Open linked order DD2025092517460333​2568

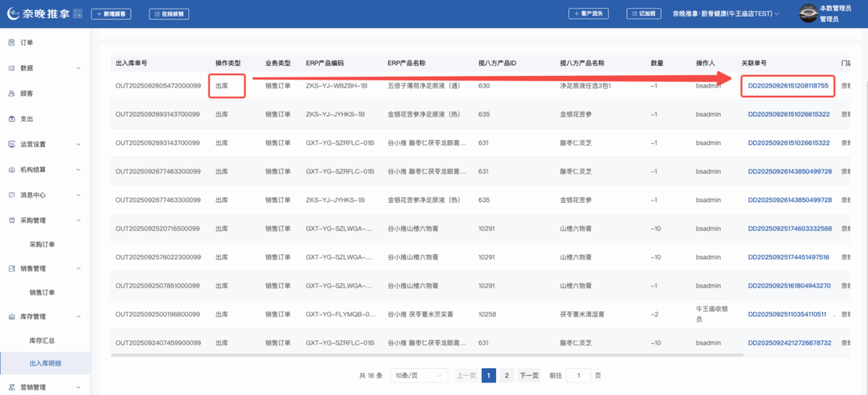(790, 228)
